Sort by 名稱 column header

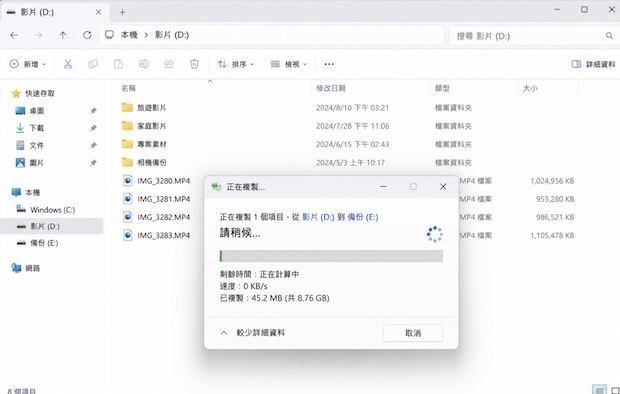(128, 88)
